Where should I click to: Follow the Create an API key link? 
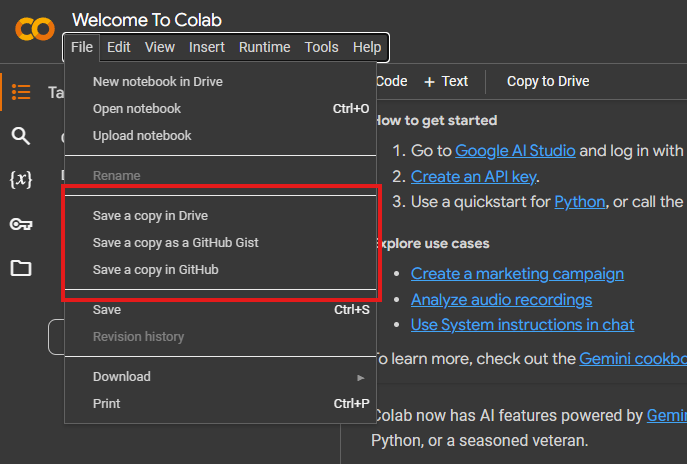click(473, 177)
